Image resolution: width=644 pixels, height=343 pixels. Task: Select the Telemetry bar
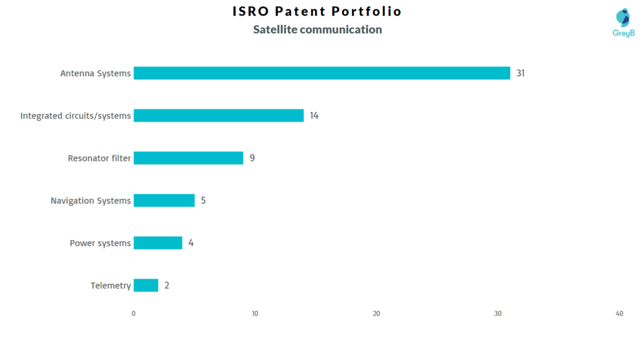[x=146, y=285]
